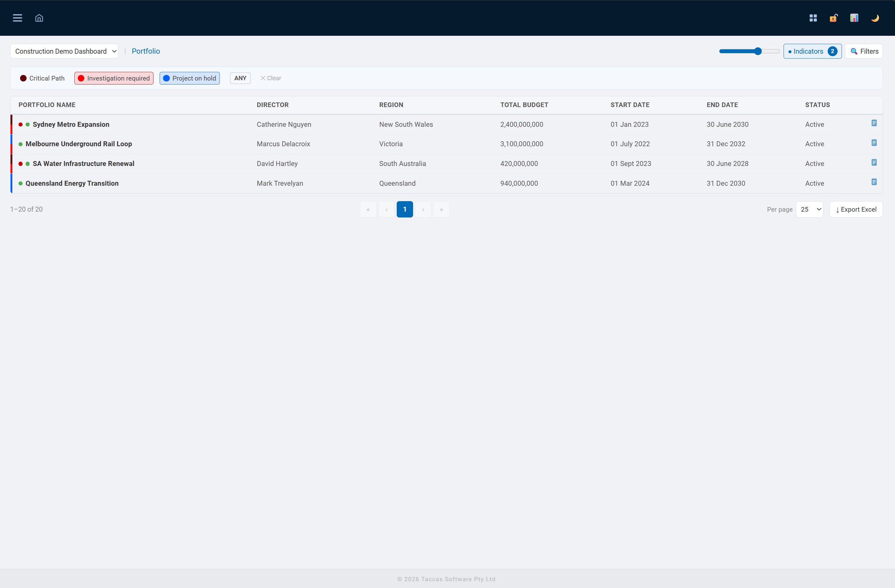Image resolution: width=895 pixels, height=588 pixels.
Task: Export the table to Excel
Action: [856, 209]
